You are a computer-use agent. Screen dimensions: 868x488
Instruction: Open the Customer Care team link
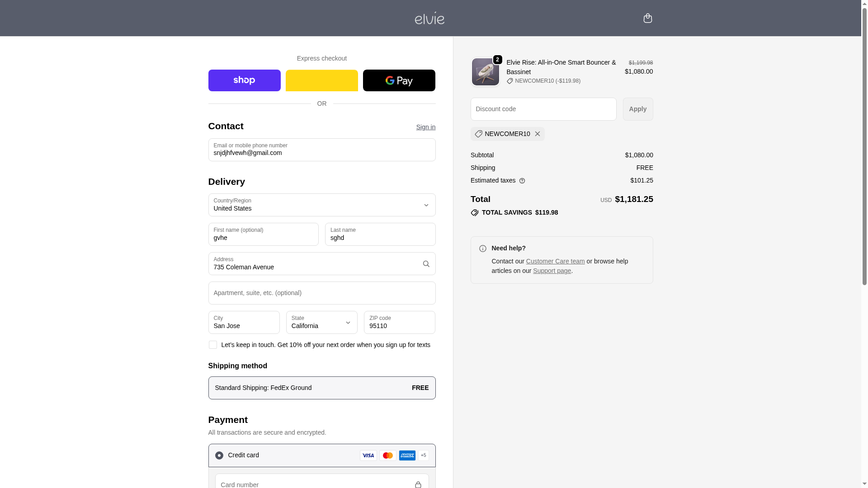pyautogui.click(x=555, y=261)
